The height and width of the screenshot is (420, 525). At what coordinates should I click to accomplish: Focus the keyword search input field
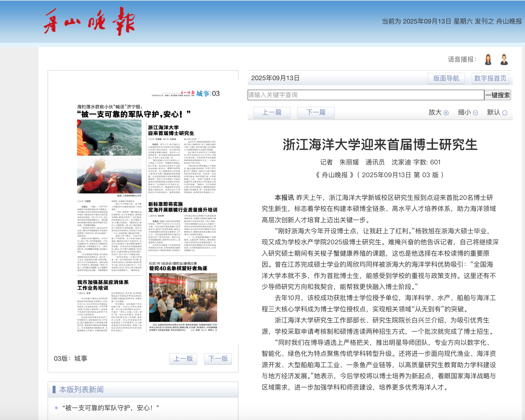coord(366,95)
